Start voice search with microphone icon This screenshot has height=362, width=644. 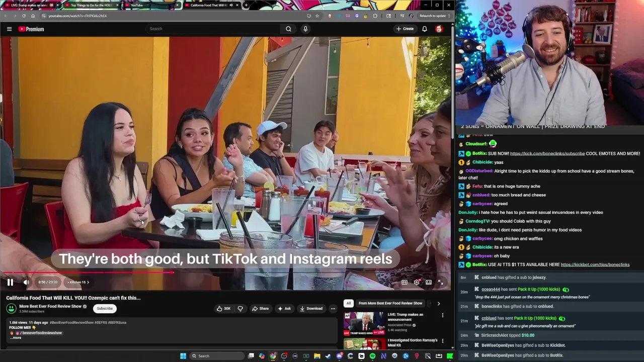(305, 29)
